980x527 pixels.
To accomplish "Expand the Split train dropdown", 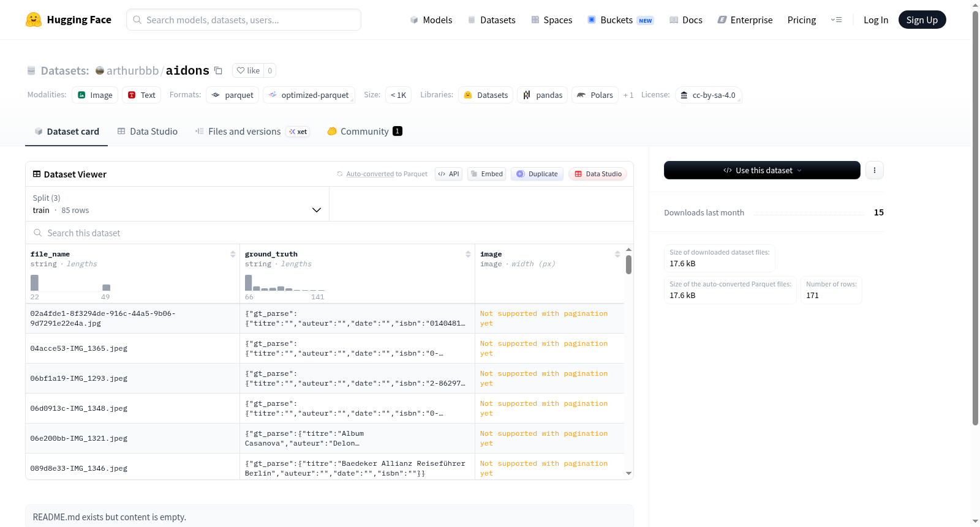I will pyautogui.click(x=177, y=204).
